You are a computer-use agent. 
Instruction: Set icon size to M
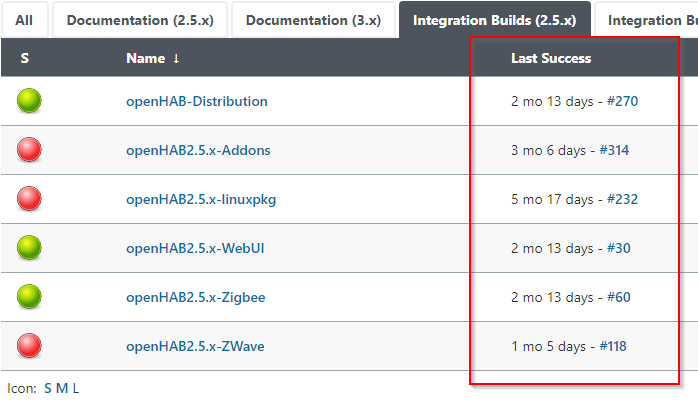pyautogui.click(x=62, y=389)
